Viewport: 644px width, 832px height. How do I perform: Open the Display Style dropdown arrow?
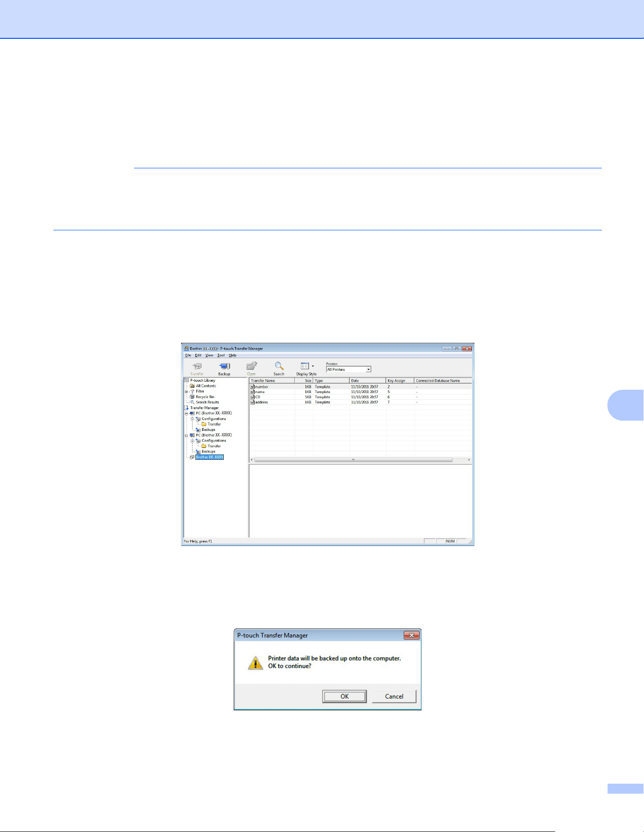(x=313, y=366)
